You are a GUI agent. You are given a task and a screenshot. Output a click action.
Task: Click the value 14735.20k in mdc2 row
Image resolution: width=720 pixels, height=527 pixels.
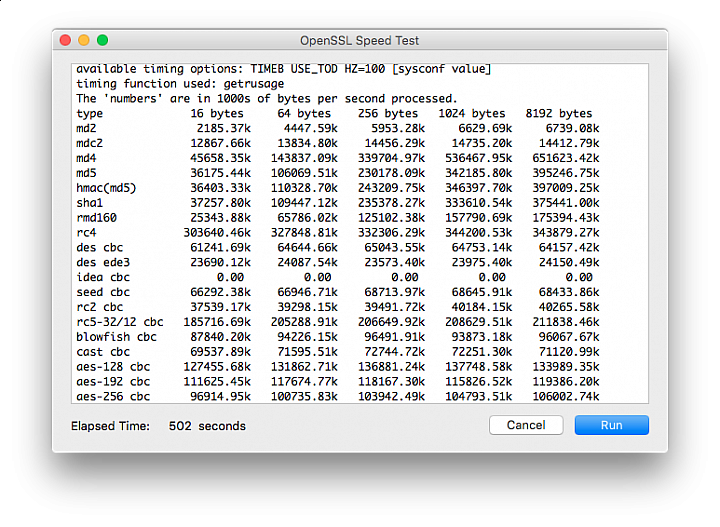pos(482,144)
